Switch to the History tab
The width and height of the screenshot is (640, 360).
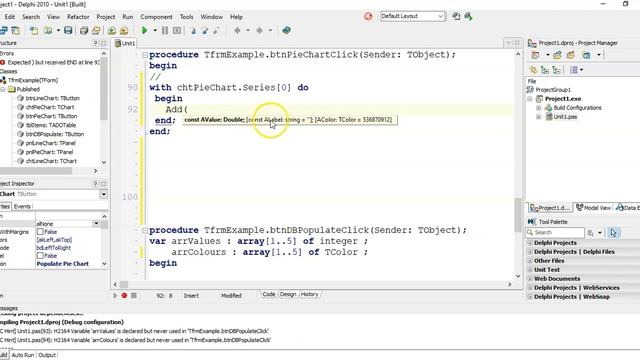(x=309, y=294)
